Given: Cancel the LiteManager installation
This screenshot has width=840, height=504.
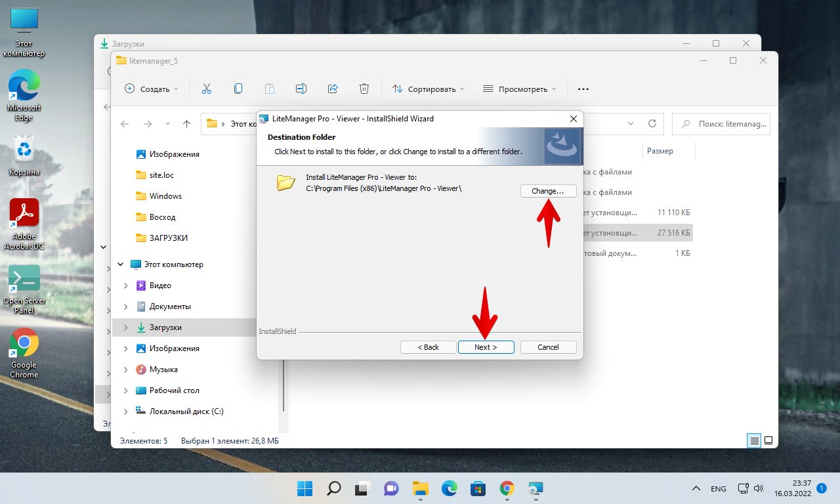Looking at the screenshot, I should tap(548, 347).
